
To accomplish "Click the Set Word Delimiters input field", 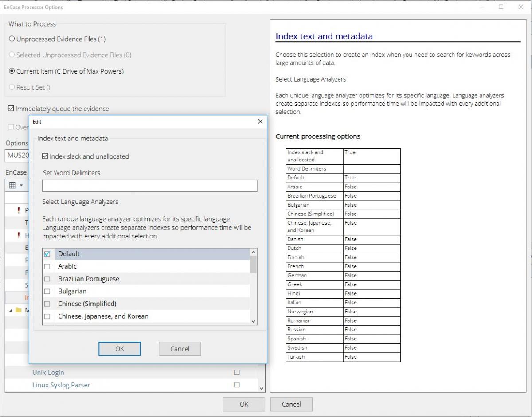I will coord(149,186).
